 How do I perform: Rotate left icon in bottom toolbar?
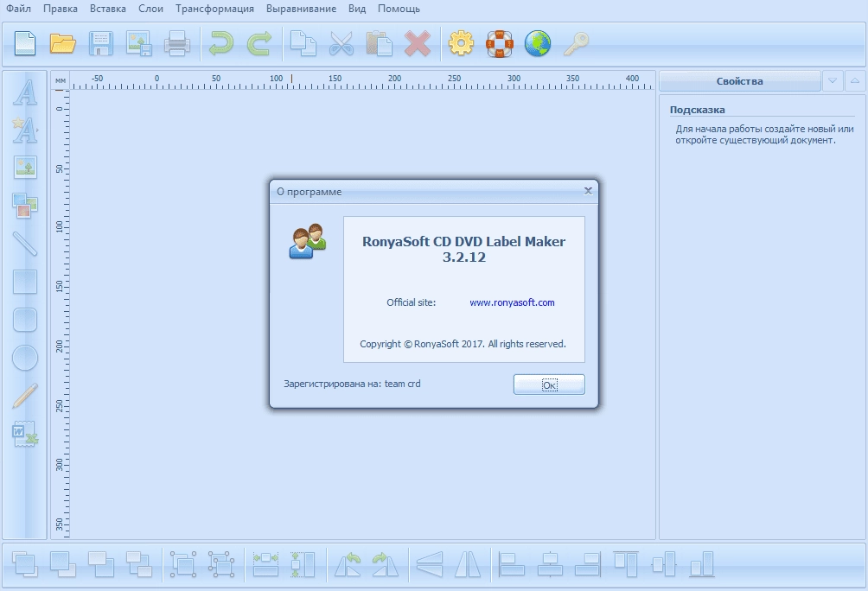coord(348,564)
